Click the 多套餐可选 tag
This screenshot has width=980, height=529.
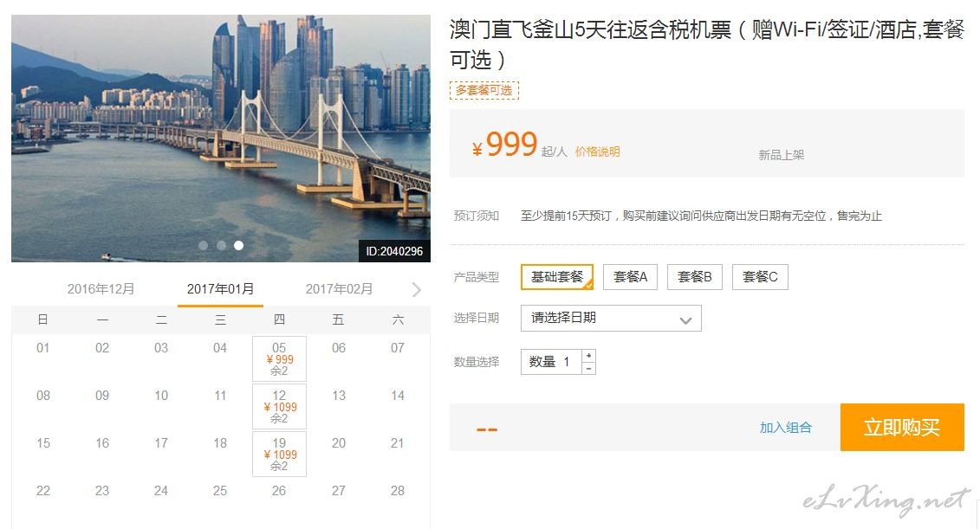pyautogui.click(x=484, y=91)
